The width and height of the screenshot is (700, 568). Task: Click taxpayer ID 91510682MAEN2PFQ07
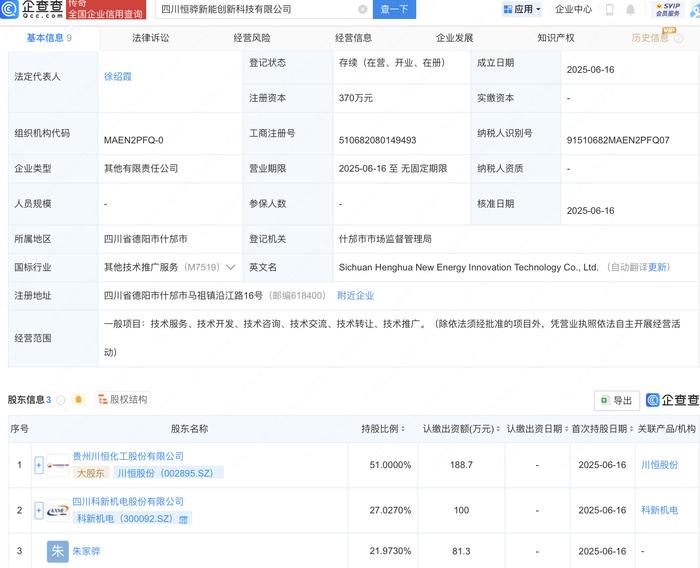pos(618,140)
